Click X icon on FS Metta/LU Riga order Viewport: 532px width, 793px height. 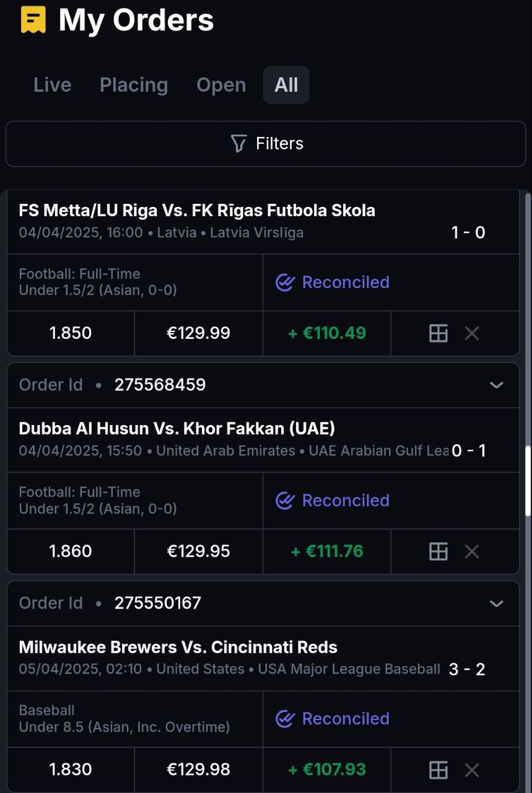pyautogui.click(x=472, y=333)
